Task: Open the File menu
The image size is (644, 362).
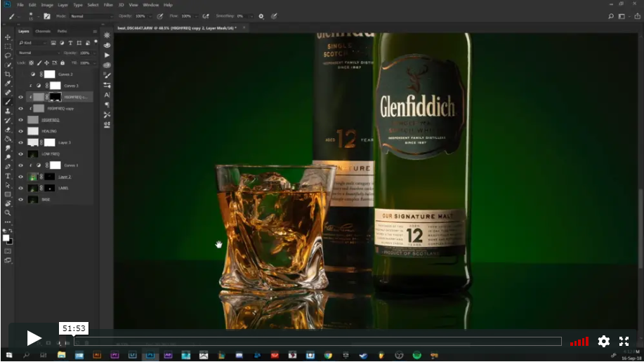Action: click(20, 5)
